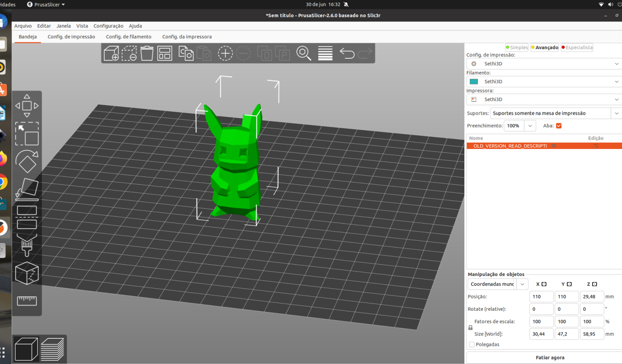
Task: Select the Especialista mode button
Action: tap(577, 47)
